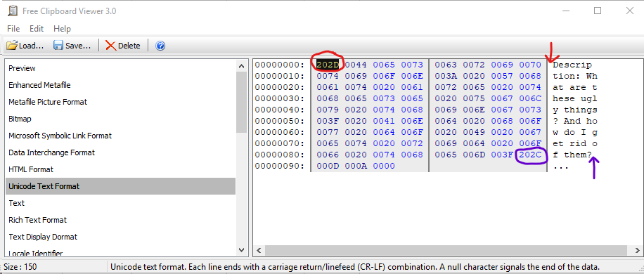Select Data Interchange Format entry
This screenshot has height=274, width=644.
121,152
